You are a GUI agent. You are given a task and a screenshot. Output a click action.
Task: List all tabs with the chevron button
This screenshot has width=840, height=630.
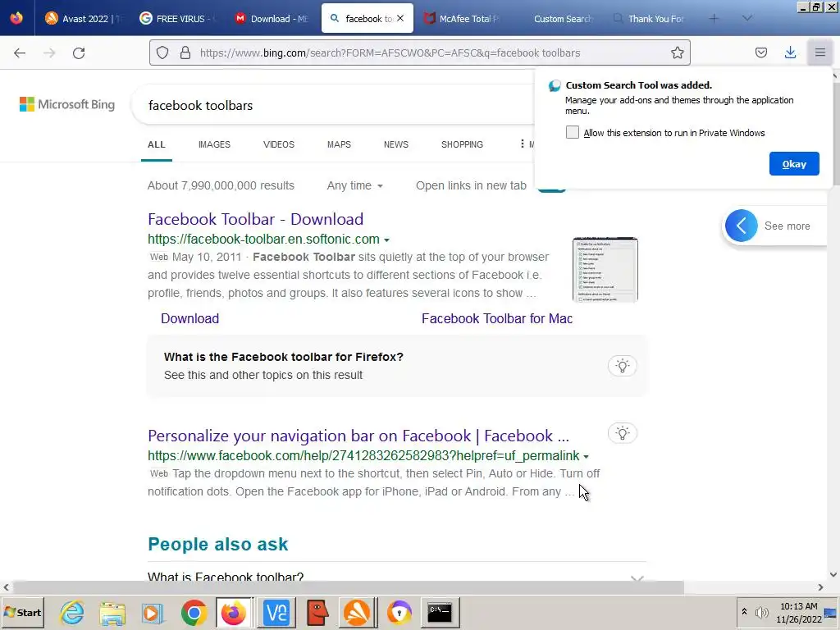click(x=747, y=19)
